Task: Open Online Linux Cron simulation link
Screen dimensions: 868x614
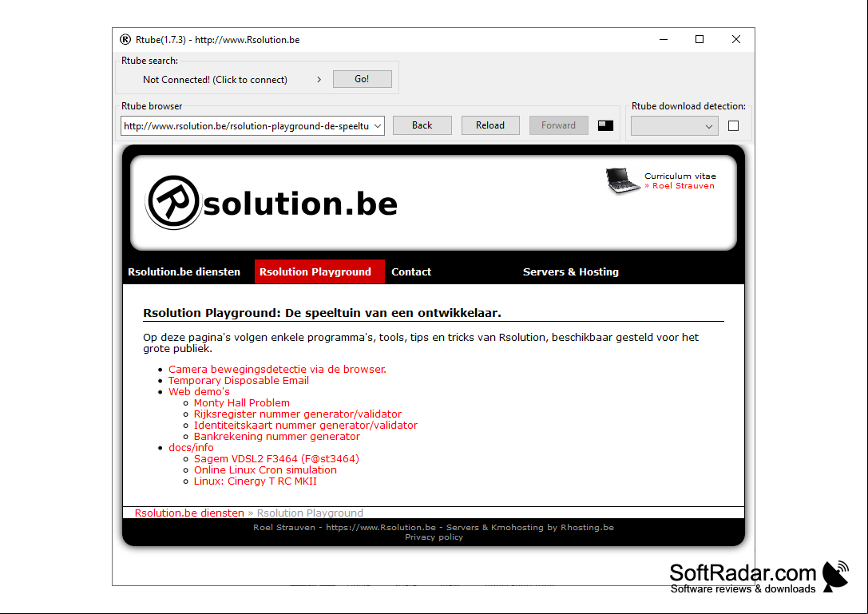Action: (x=265, y=469)
